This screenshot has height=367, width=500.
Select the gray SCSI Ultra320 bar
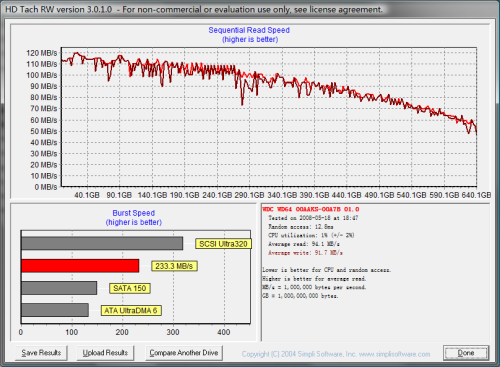(x=102, y=243)
